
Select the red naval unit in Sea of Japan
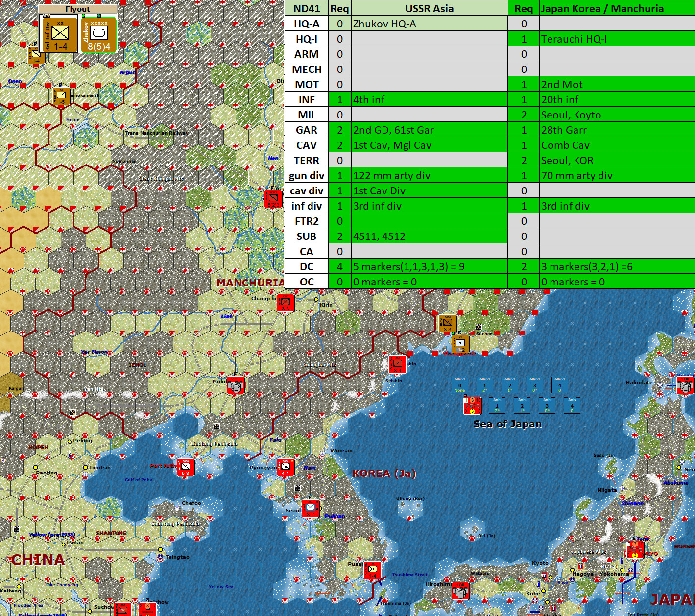(472, 406)
